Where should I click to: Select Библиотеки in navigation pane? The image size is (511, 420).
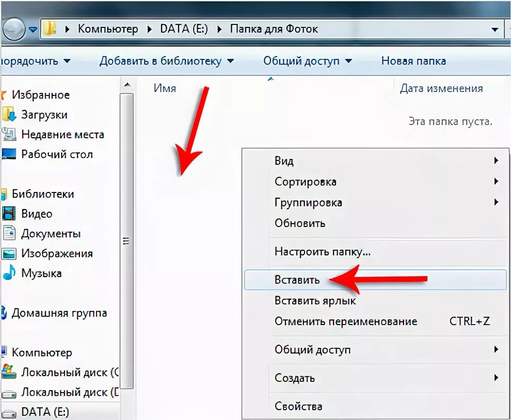[x=43, y=194]
